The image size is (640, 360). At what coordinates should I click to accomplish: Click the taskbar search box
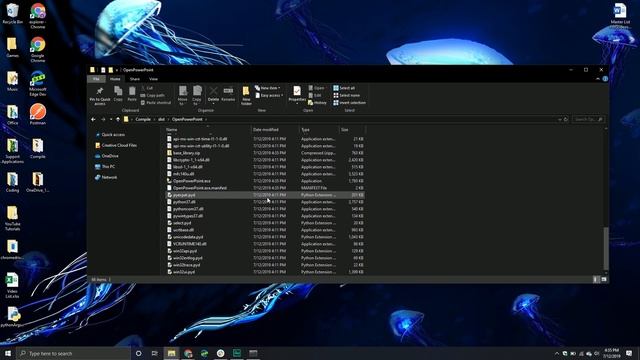(x=73, y=353)
